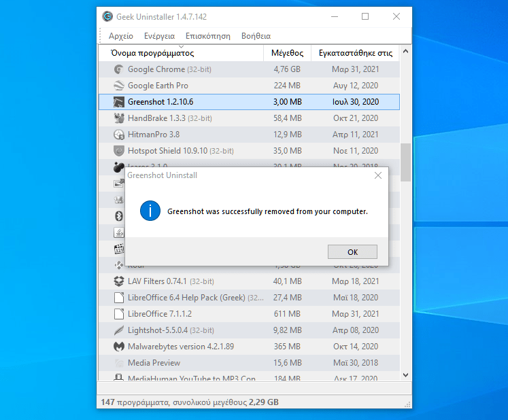The image size is (508, 420).
Task: Click the Οκτ 21, 2020 install date
Action: (x=356, y=118)
